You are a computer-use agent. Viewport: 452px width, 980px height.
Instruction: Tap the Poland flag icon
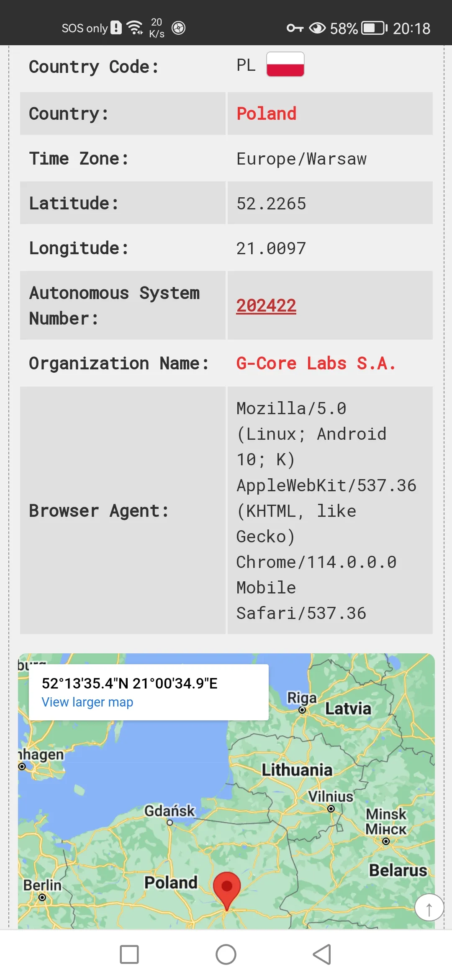pos(285,64)
